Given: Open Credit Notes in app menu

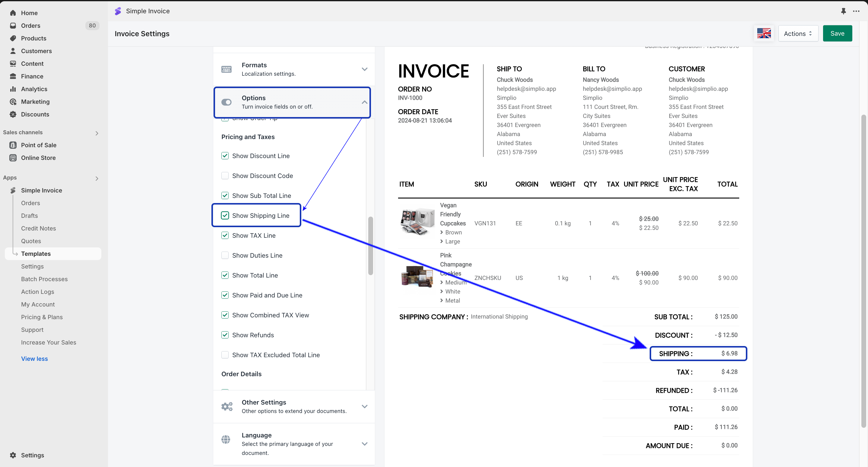Looking at the screenshot, I should tap(38, 228).
